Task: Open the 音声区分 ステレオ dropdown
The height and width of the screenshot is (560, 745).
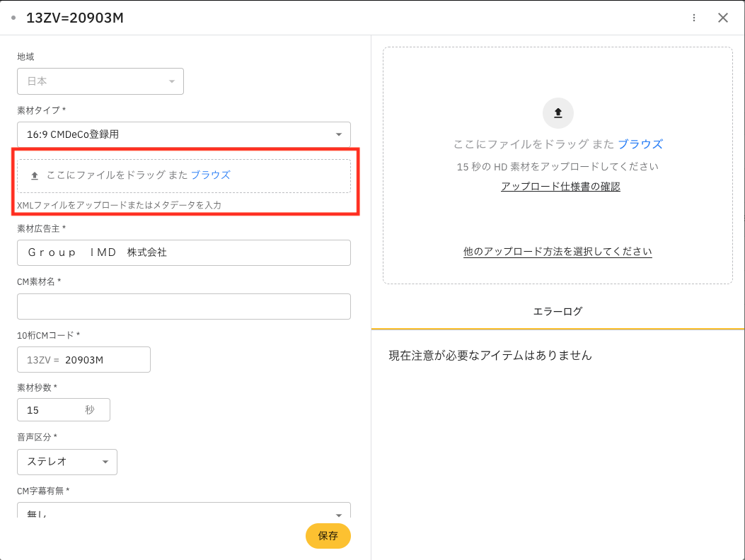Action: point(67,462)
